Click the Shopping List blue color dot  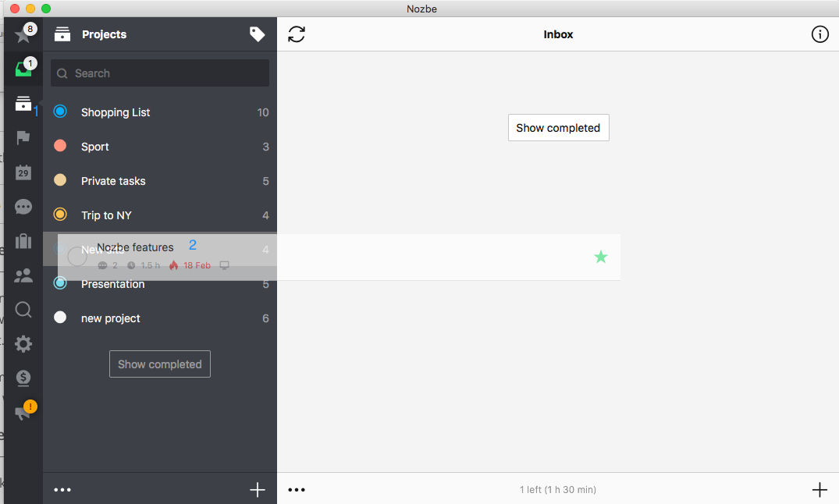60,112
